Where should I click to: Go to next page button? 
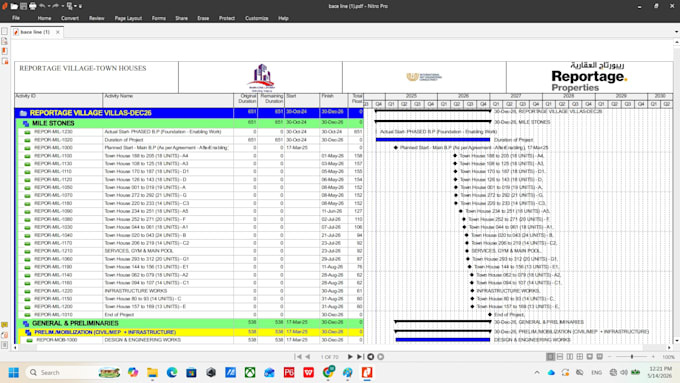click(350, 357)
